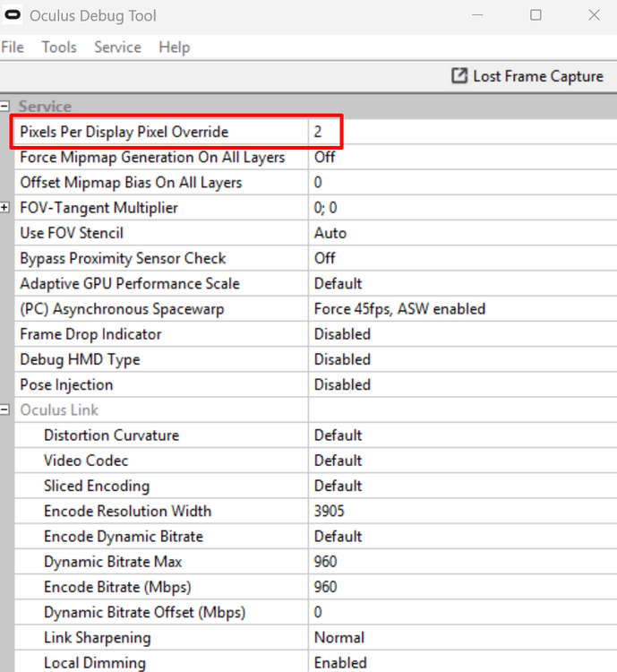Screen dimensions: 617x672
Task: Click the Lost Frame Capture export icon
Action: pos(458,76)
